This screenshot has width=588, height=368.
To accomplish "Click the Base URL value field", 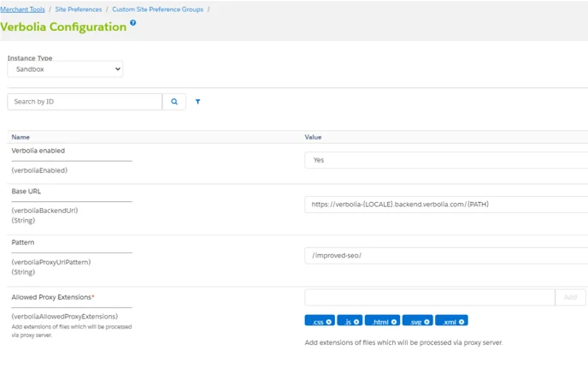I will click(x=446, y=205).
